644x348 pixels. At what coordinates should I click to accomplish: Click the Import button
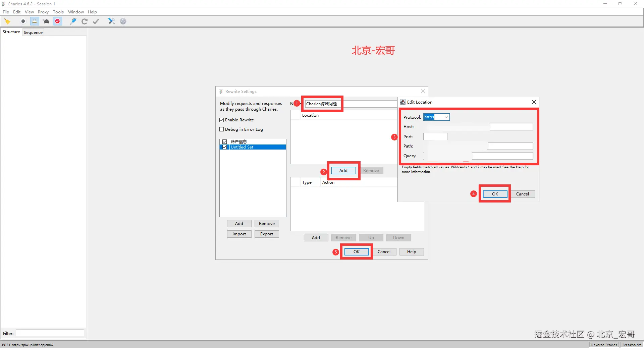pos(239,234)
